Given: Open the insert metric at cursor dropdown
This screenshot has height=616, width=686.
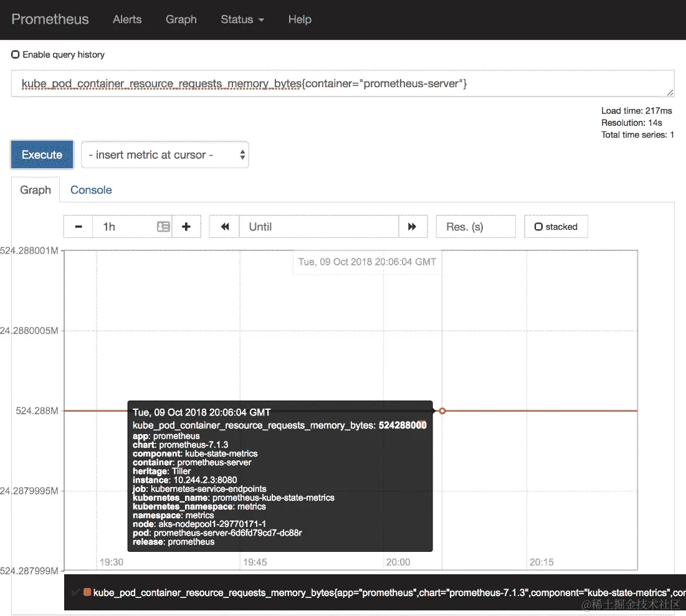Looking at the screenshot, I should point(165,155).
